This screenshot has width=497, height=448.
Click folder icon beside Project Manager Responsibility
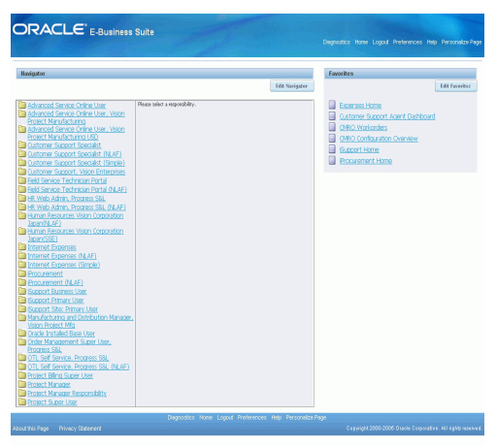tap(22, 393)
